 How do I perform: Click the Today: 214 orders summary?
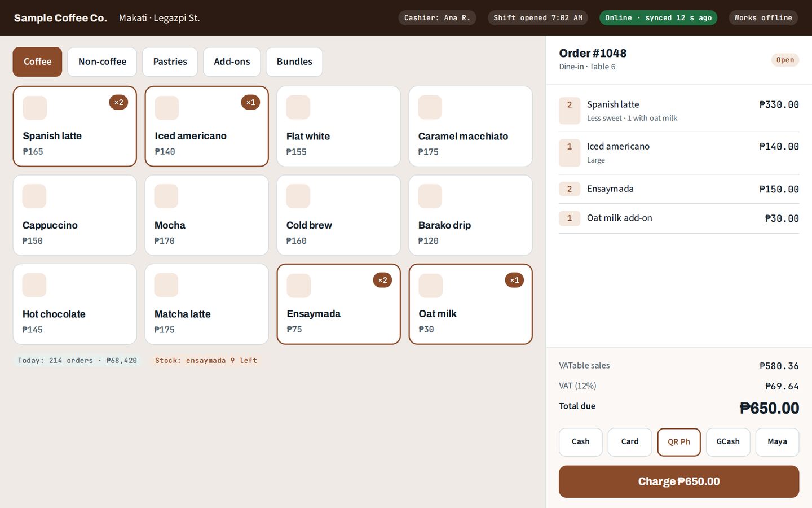coord(77,360)
